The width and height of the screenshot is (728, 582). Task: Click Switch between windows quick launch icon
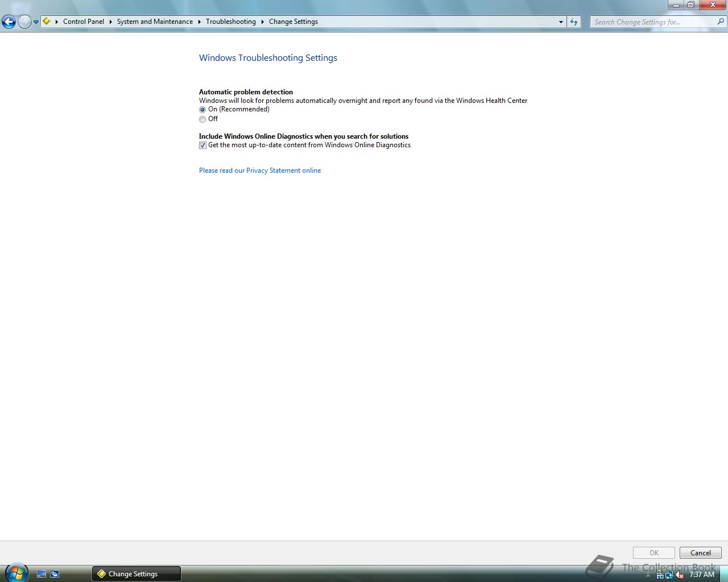[x=55, y=574]
